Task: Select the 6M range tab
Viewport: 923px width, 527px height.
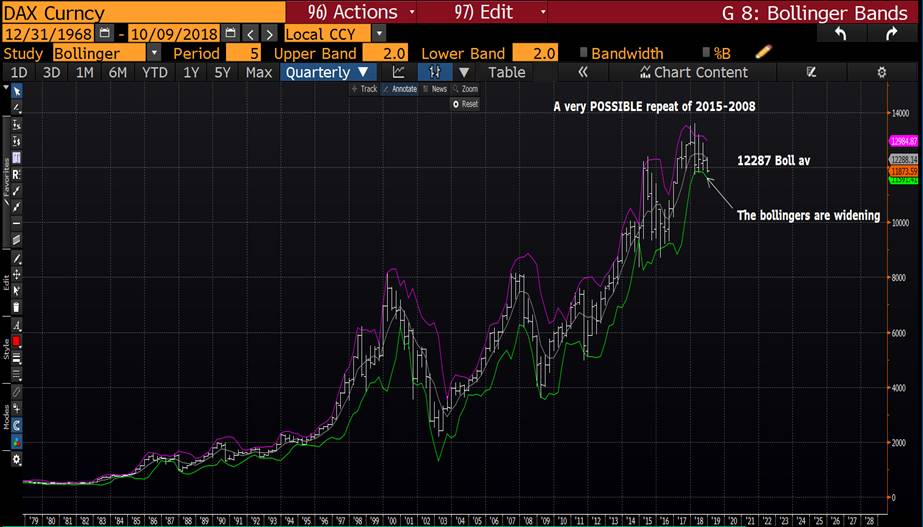Action: (x=117, y=72)
